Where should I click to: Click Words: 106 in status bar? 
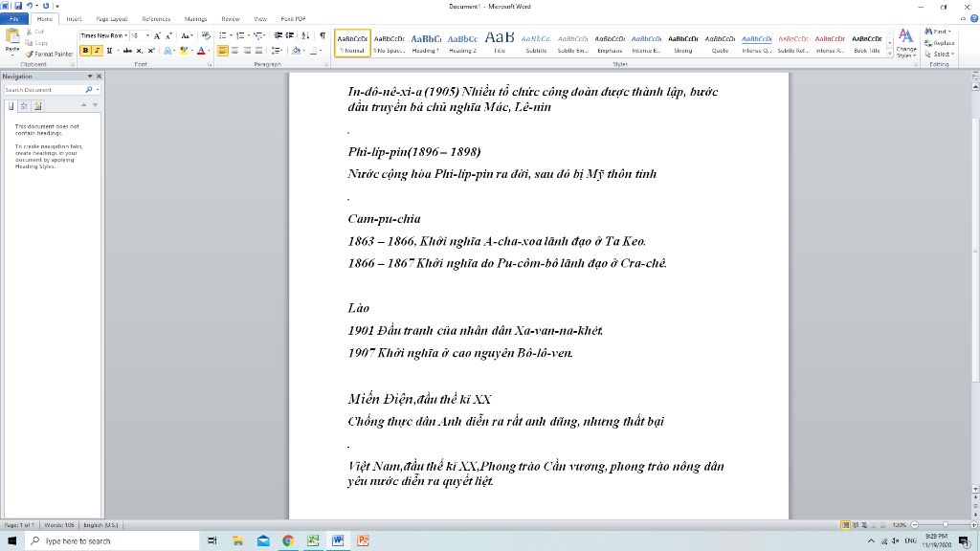[x=58, y=525]
